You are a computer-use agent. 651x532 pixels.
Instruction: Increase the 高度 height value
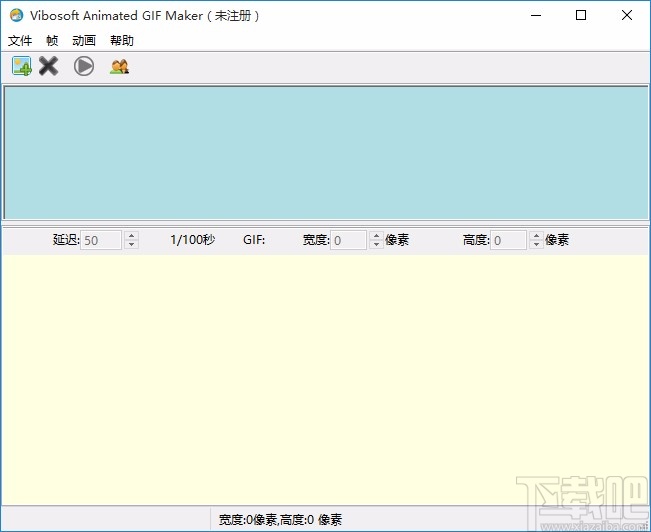pyautogui.click(x=536, y=235)
